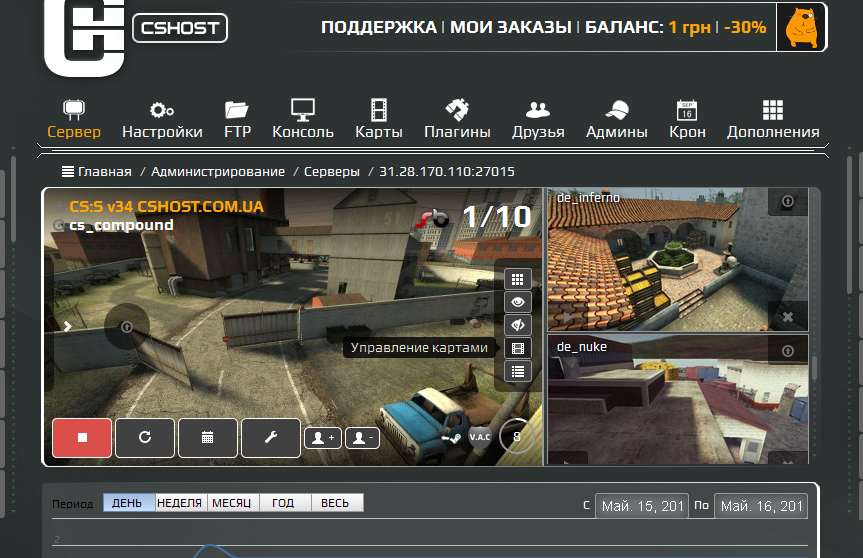Play the de_inferno map preview
This screenshot has height=558, width=863.
point(567,318)
